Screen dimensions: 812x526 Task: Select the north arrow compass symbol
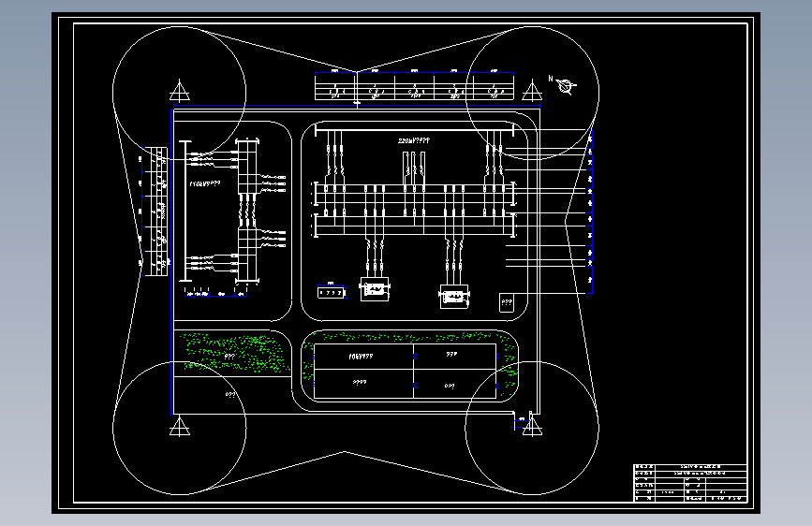click(564, 85)
